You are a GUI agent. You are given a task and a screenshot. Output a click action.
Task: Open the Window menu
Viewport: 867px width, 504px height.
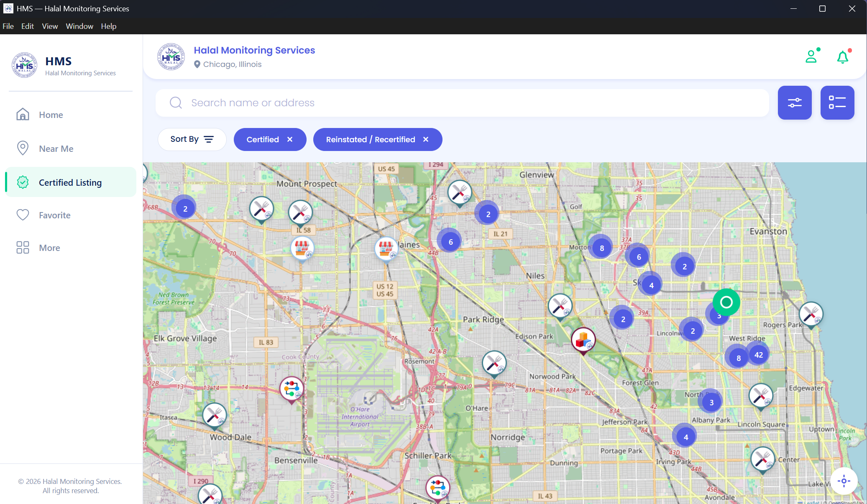tap(79, 26)
